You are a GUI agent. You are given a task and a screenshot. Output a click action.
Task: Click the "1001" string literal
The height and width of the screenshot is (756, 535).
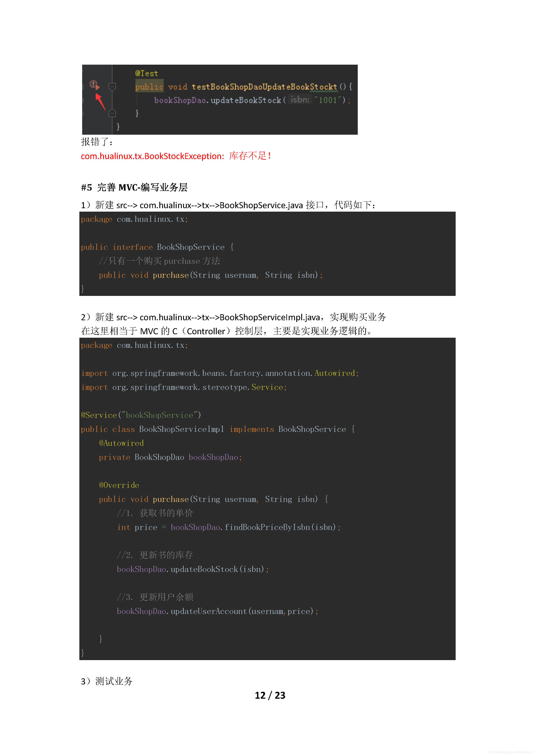[328, 100]
